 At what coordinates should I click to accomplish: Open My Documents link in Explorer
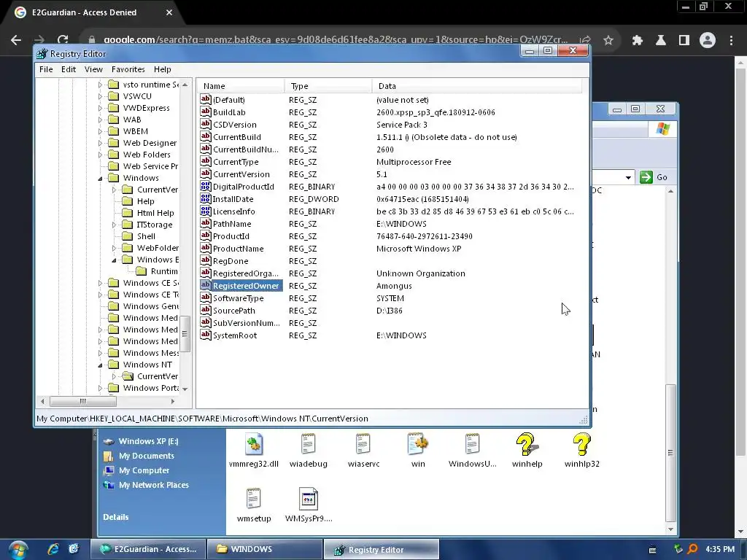pyautogui.click(x=147, y=456)
